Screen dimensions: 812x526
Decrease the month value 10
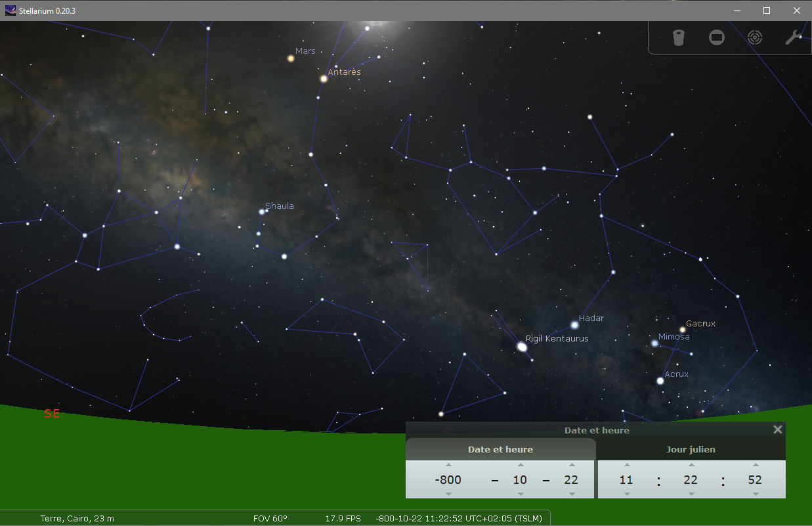[521, 494]
